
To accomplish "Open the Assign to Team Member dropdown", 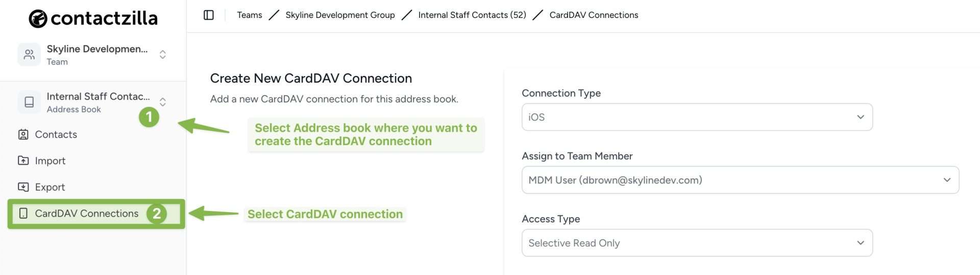I will 740,180.
